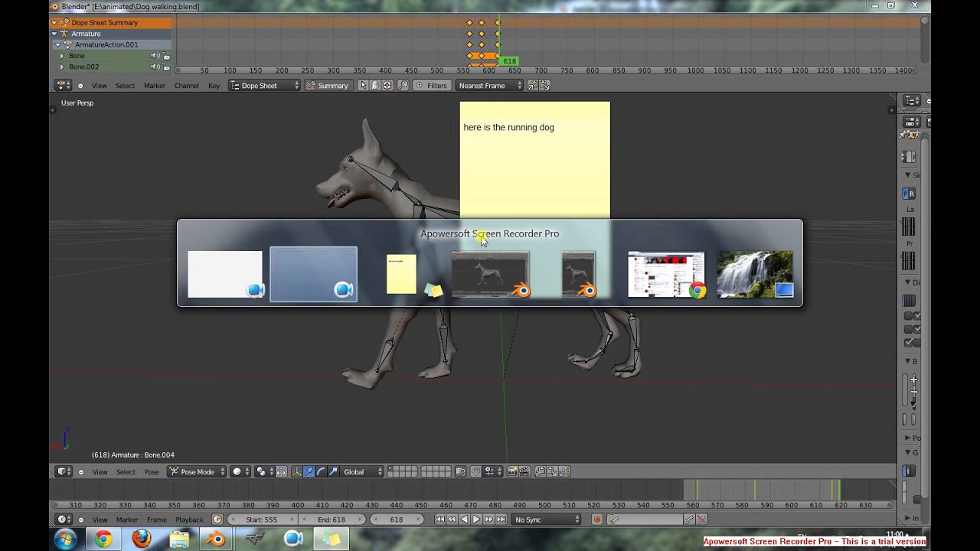Image resolution: width=980 pixels, height=551 pixels.
Task: Open the Dope Sheet View menu
Action: pyautogui.click(x=100, y=86)
